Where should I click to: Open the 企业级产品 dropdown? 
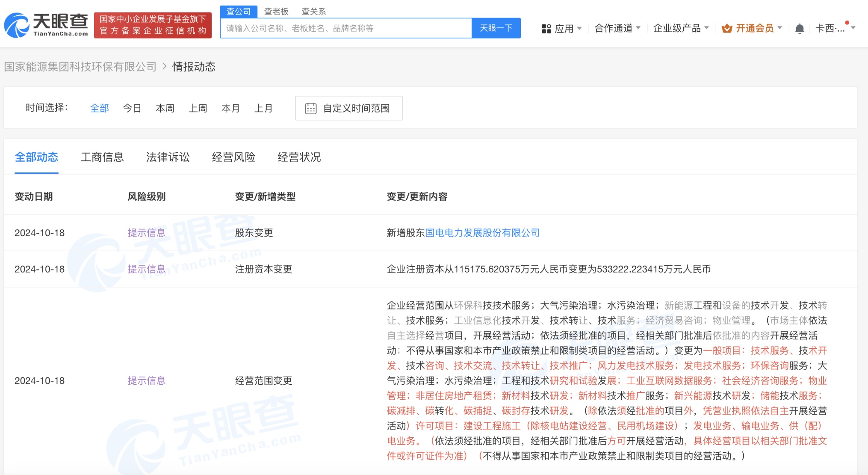coord(681,28)
